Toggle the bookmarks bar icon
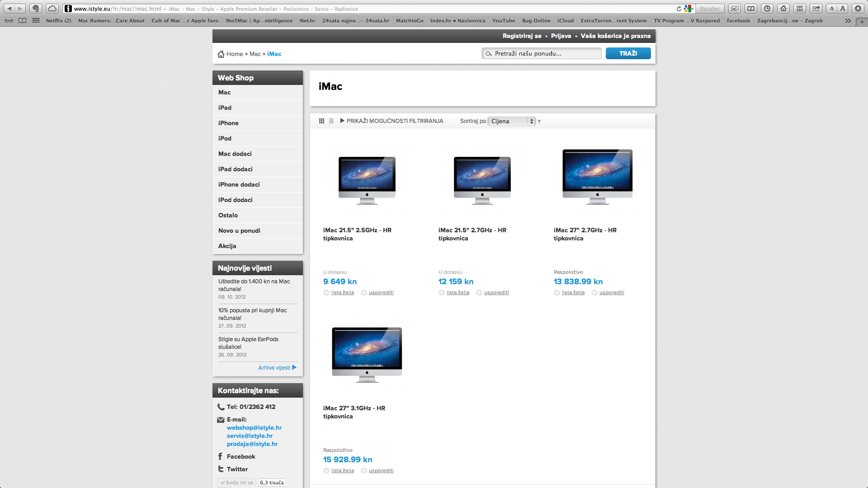The image size is (868, 488). click(800, 9)
